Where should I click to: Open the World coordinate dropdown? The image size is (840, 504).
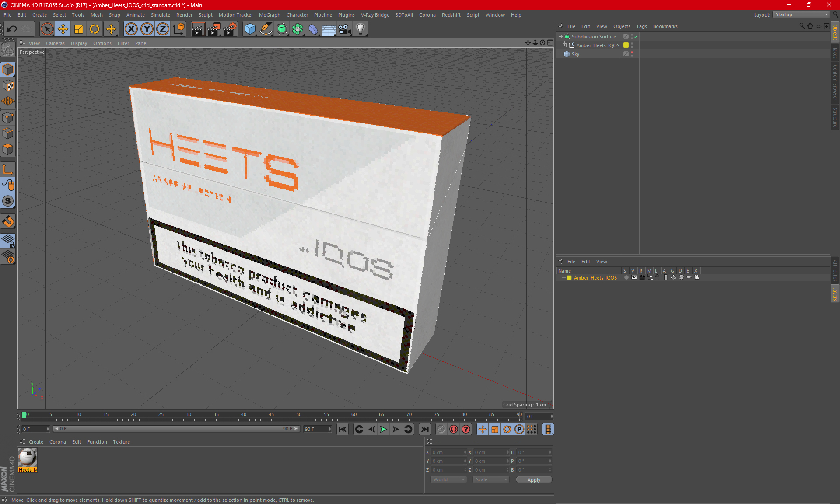(448, 479)
